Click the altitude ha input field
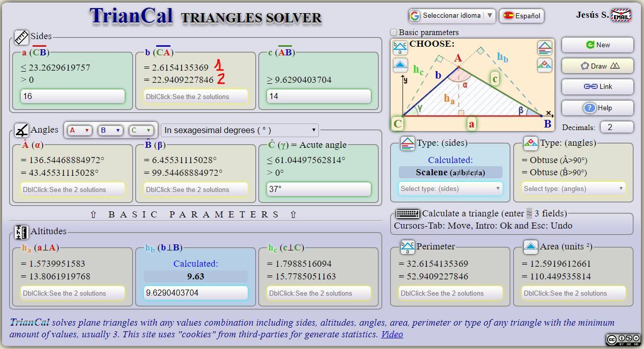Image resolution: width=644 pixels, height=349 pixels. pyautogui.click(x=73, y=293)
